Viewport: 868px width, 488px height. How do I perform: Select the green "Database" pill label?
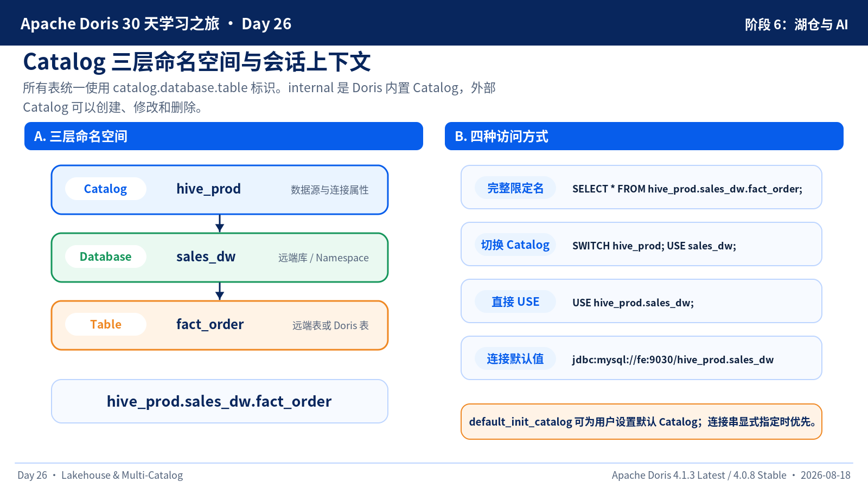coord(106,256)
